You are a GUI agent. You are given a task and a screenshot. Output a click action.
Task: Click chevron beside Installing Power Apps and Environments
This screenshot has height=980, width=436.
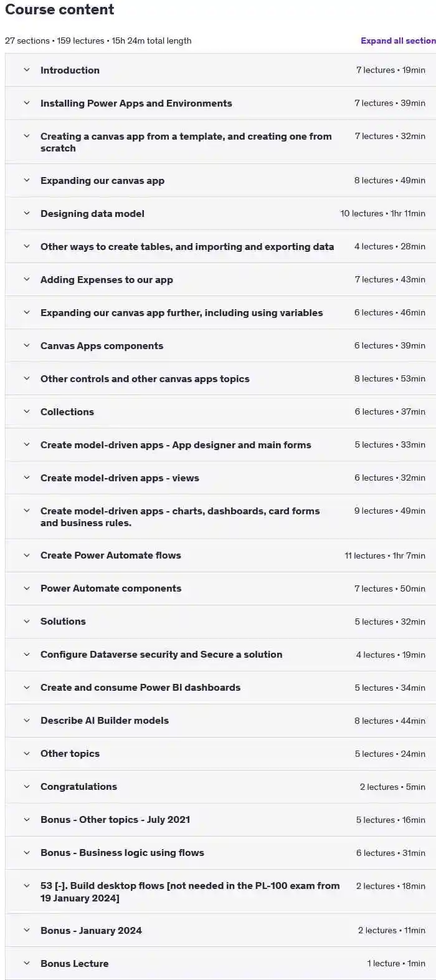(27, 103)
